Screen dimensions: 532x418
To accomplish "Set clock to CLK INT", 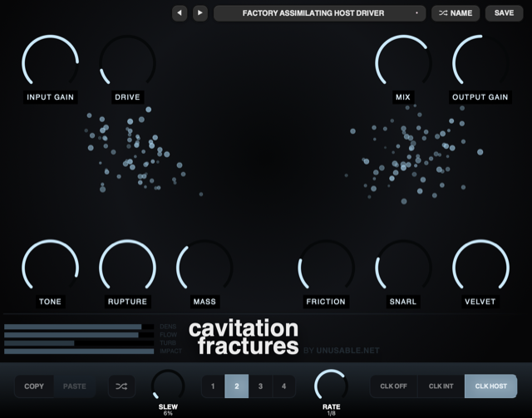I will [x=441, y=386].
